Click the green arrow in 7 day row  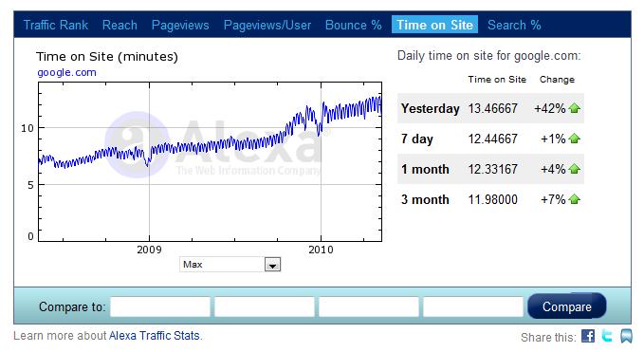point(574,139)
